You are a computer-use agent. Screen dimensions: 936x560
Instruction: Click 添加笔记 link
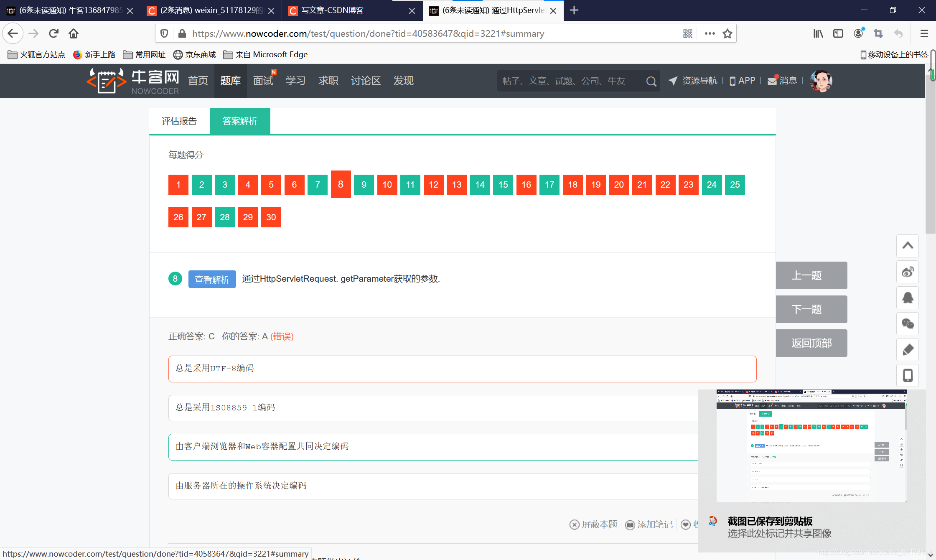649,524
